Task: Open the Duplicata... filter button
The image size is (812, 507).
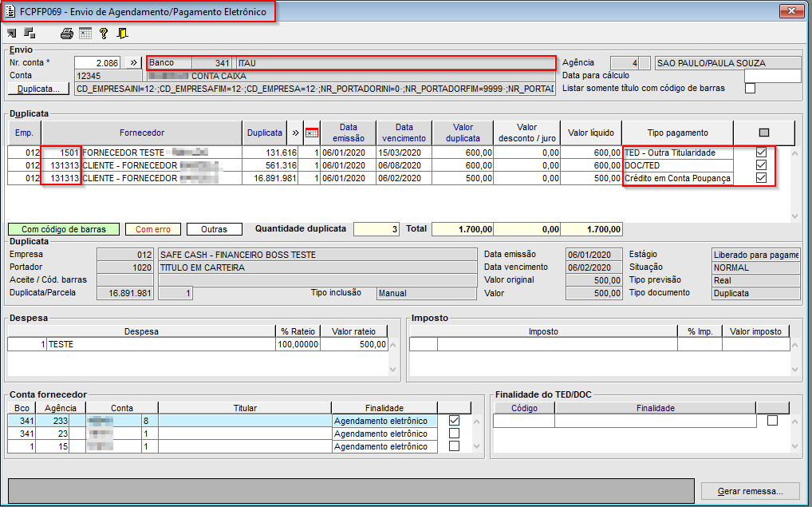Action: click(39, 89)
